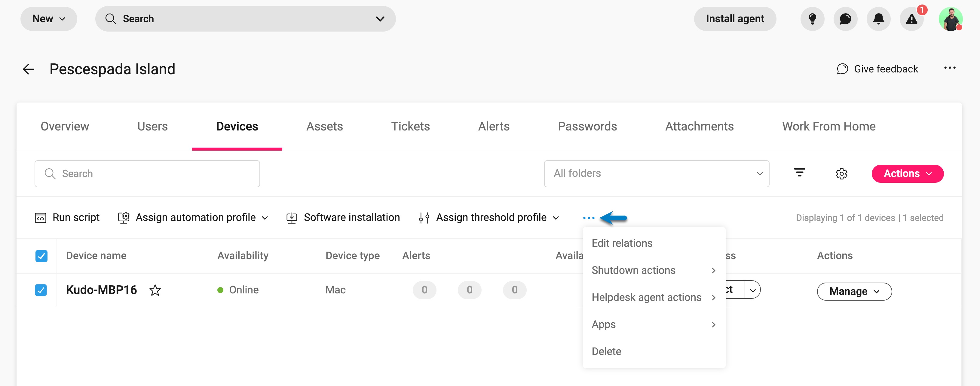Favorite Kudo-MBP16 with the star icon
This screenshot has width=980, height=386.
155,290
